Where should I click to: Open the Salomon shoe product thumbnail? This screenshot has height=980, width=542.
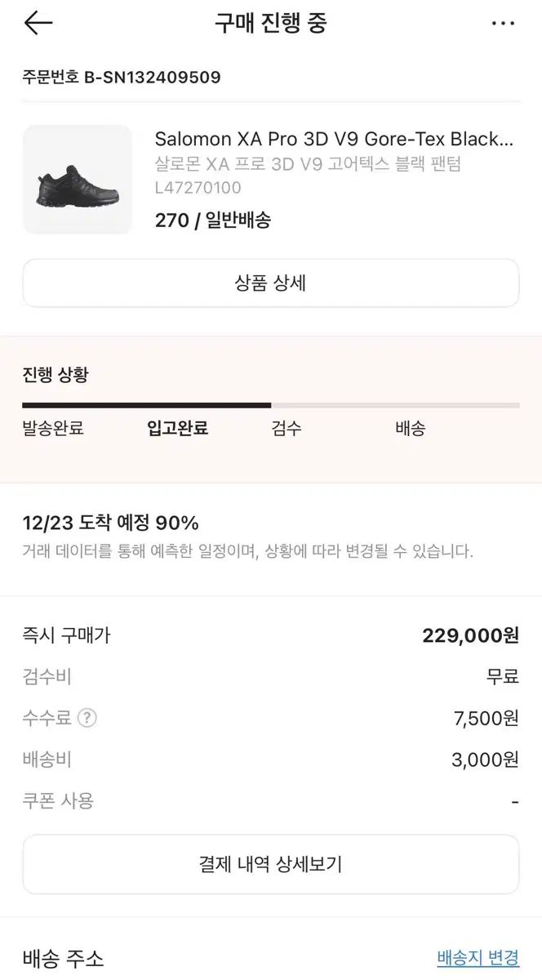78,180
